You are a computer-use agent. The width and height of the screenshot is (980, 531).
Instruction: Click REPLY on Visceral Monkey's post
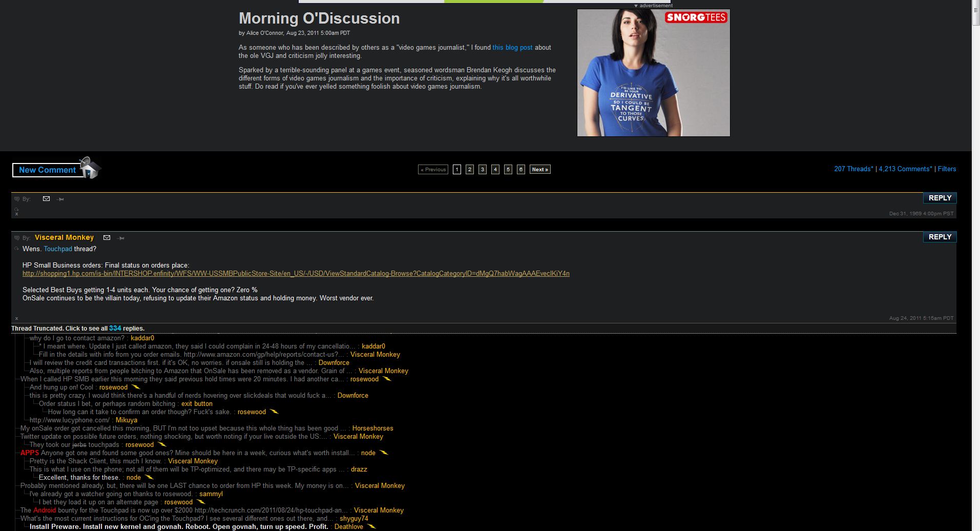(x=940, y=237)
